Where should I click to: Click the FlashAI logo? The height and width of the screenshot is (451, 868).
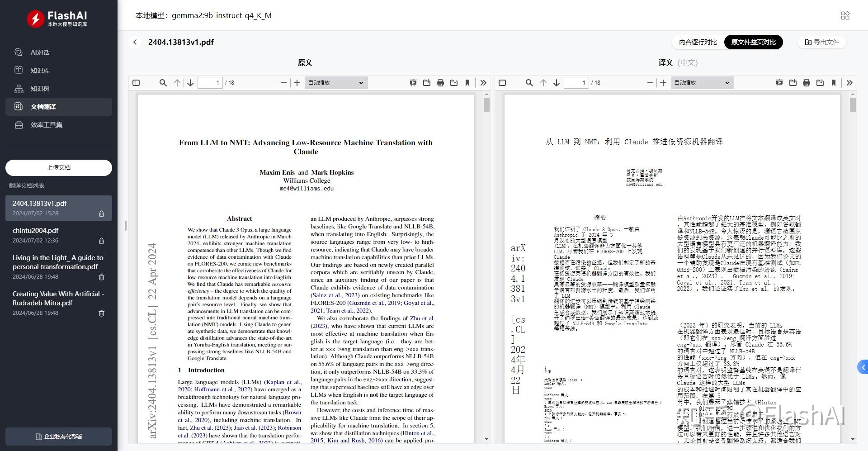[x=57, y=19]
